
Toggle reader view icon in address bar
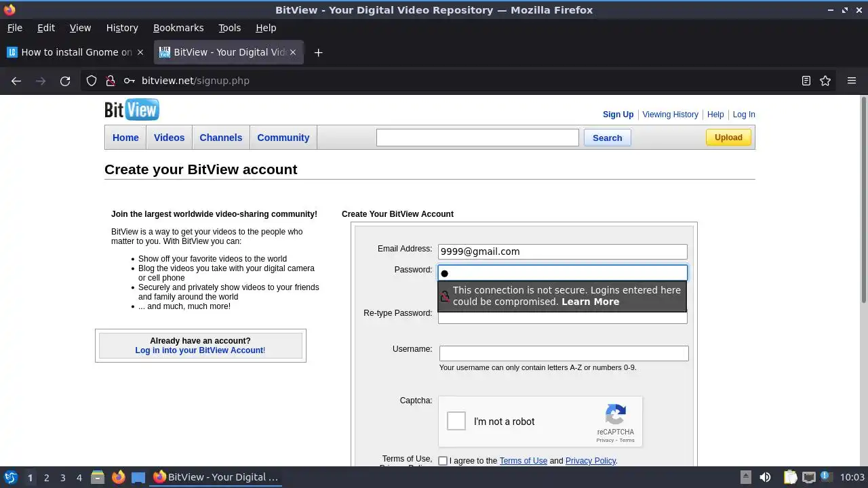(806, 81)
